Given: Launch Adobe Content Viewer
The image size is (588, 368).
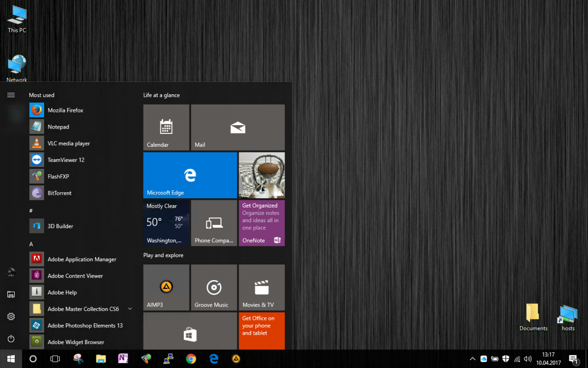Looking at the screenshot, I should point(81,276).
